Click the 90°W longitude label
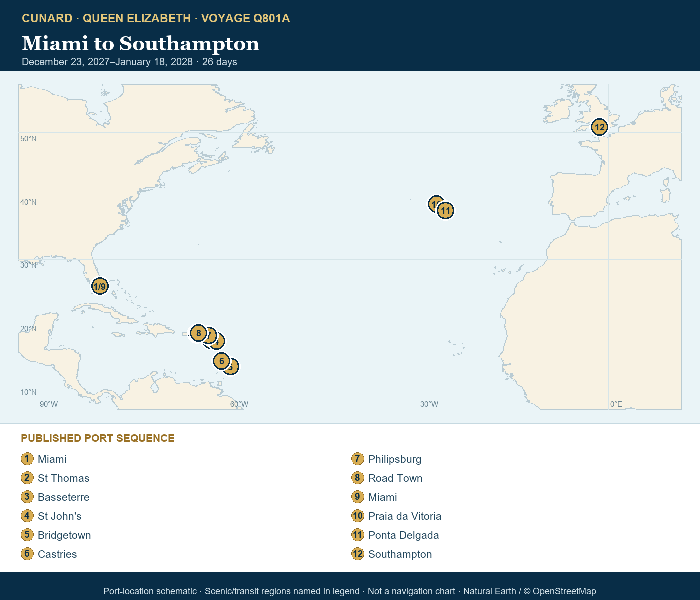 point(49,404)
